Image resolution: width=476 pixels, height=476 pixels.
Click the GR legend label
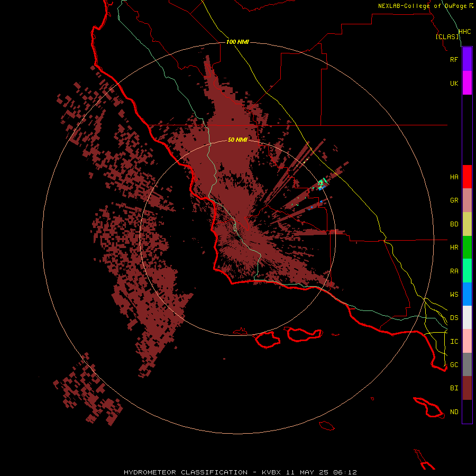point(454,200)
